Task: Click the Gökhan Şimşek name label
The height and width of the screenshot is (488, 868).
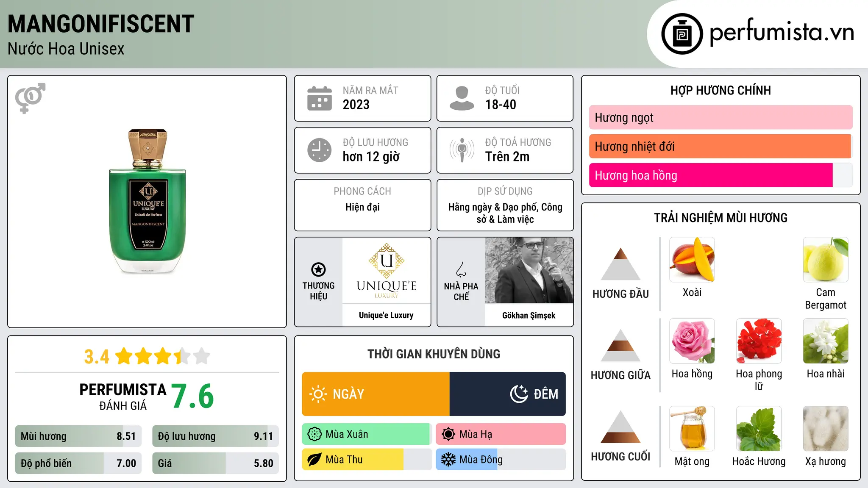Action: pyautogui.click(x=529, y=315)
